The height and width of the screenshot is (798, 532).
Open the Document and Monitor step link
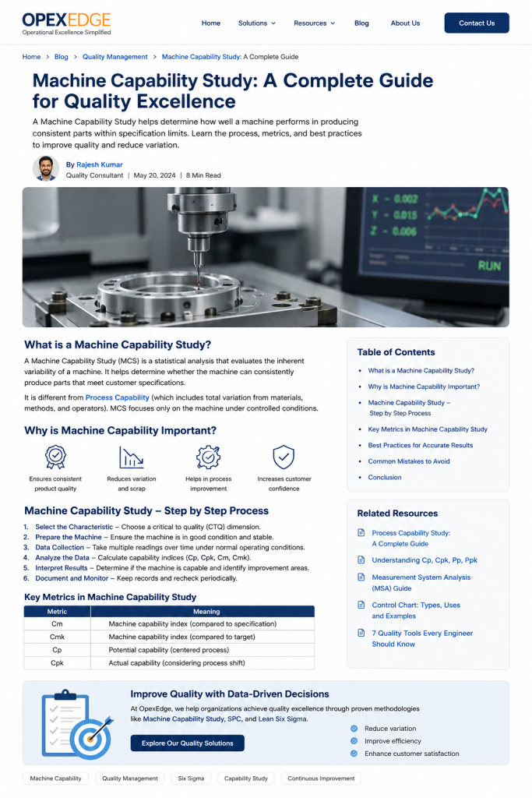tap(72, 578)
